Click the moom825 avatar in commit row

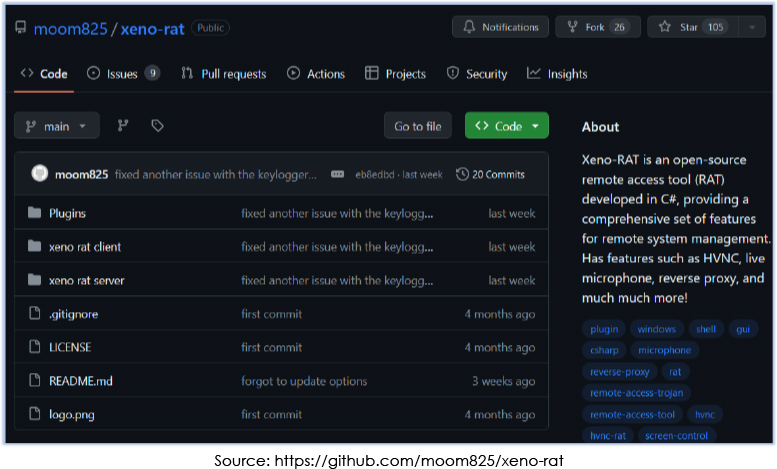[x=40, y=174]
